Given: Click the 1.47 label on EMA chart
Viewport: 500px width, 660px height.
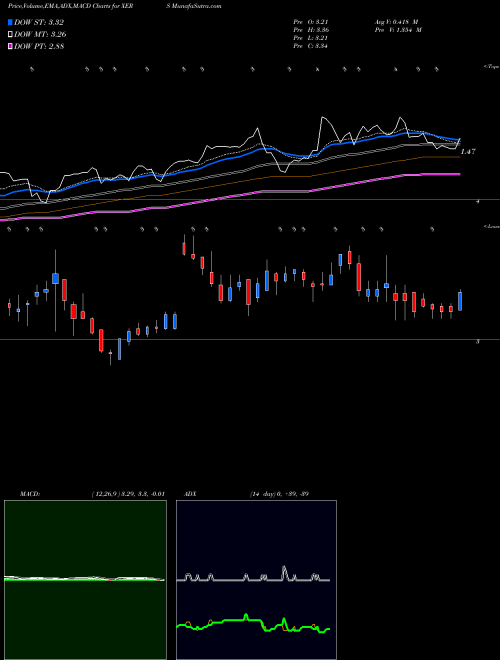Looking at the screenshot, I should point(468,152).
